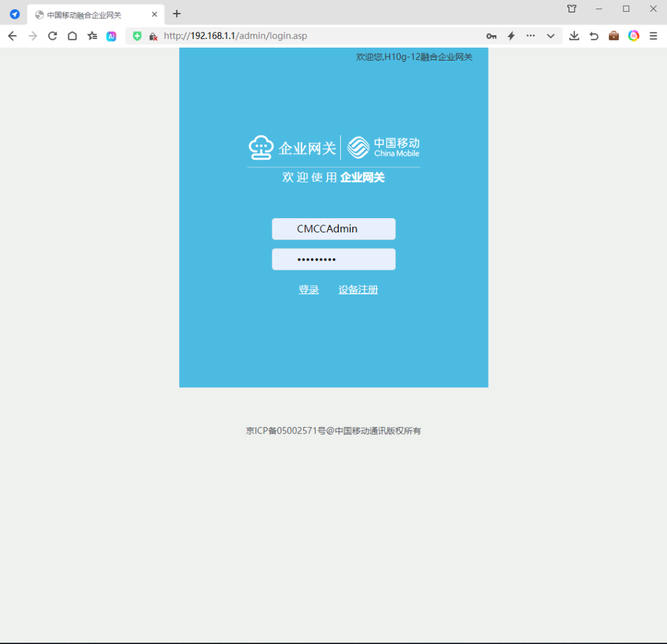Reload the current page
667x644 pixels.
coord(53,36)
